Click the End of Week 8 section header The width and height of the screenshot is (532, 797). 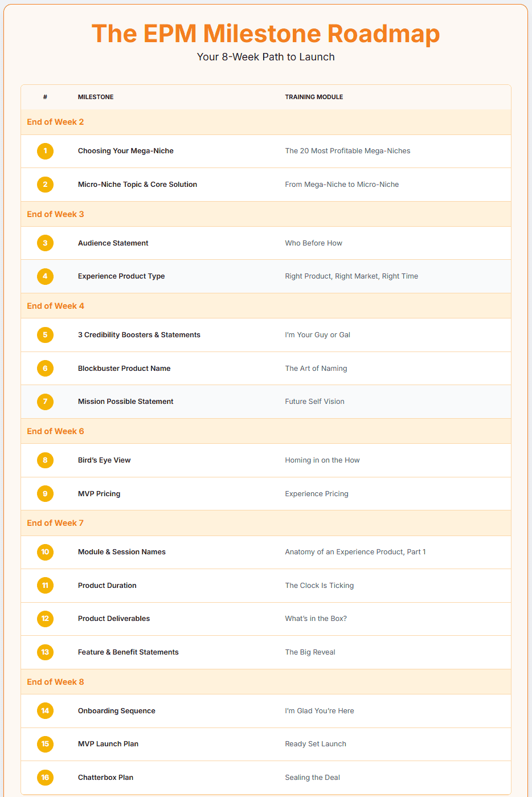[266, 682]
